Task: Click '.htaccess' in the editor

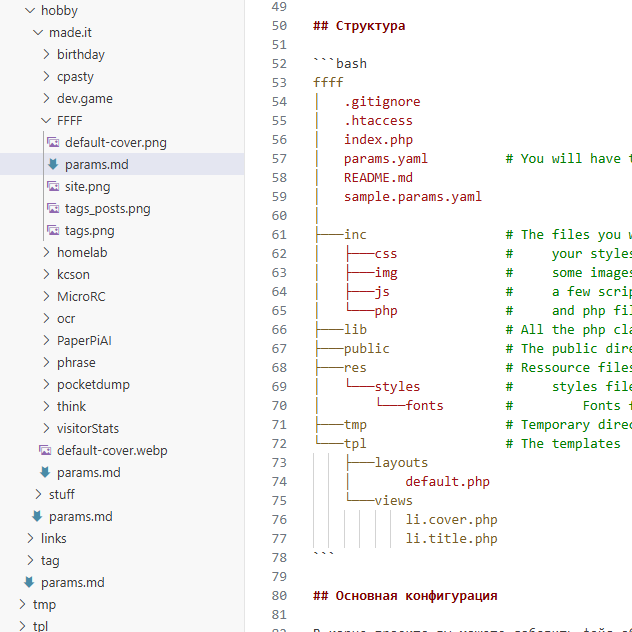Action: (378, 121)
